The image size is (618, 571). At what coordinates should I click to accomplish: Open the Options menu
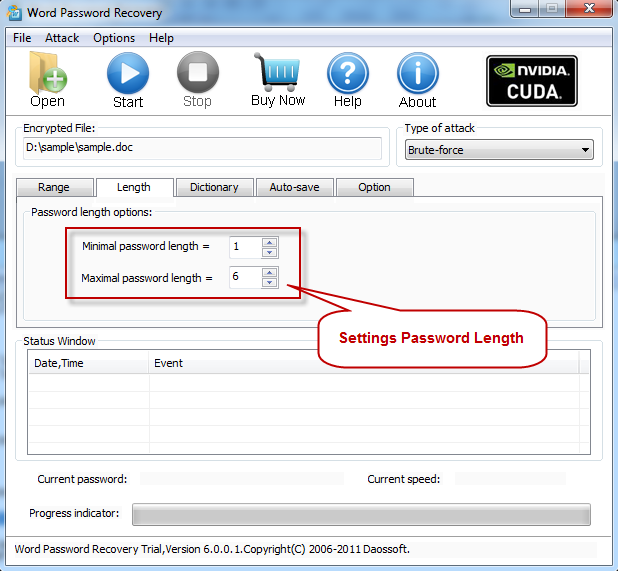pos(114,38)
